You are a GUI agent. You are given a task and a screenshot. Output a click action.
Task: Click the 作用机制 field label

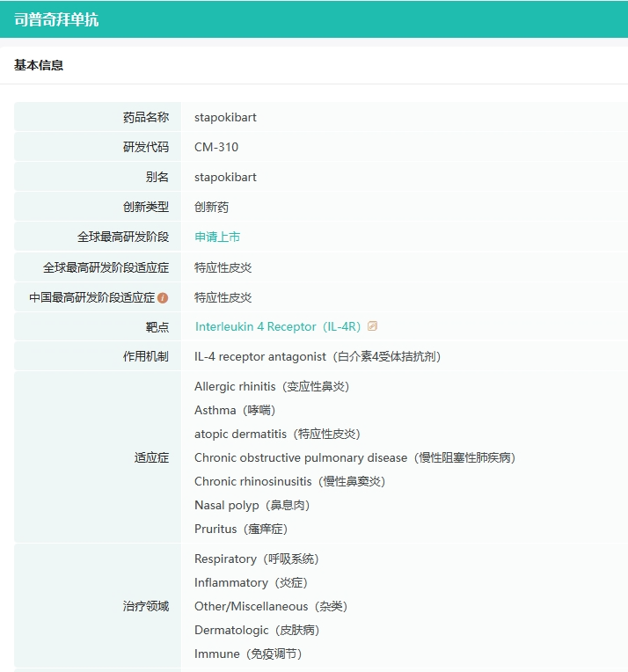(x=146, y=356)
